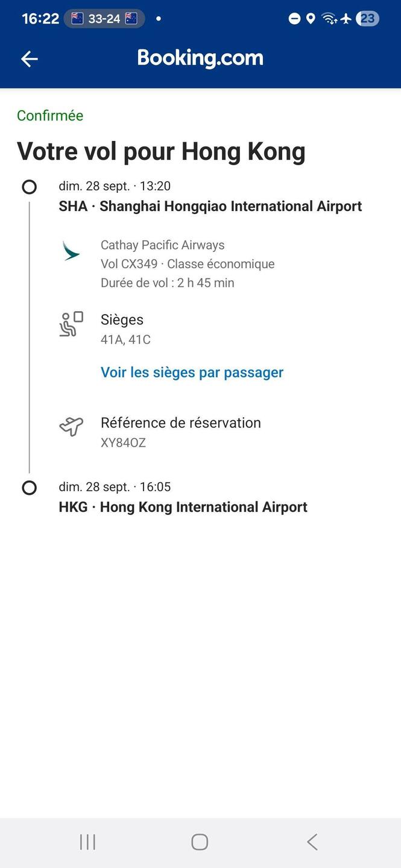The width and height of the screenshot is (401, 868).
Task: Tap the booking reference code XY84OZ
Action: tap(123, 443)
